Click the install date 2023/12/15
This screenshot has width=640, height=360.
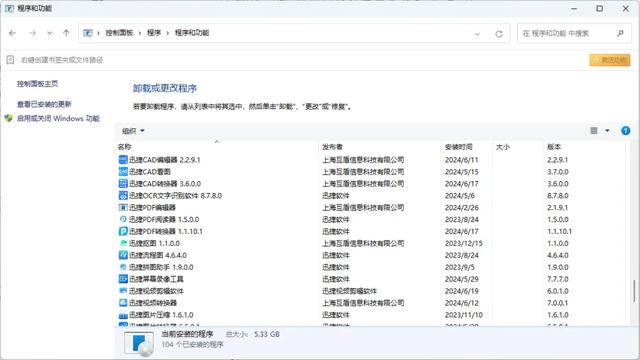(x=464, y=243)
